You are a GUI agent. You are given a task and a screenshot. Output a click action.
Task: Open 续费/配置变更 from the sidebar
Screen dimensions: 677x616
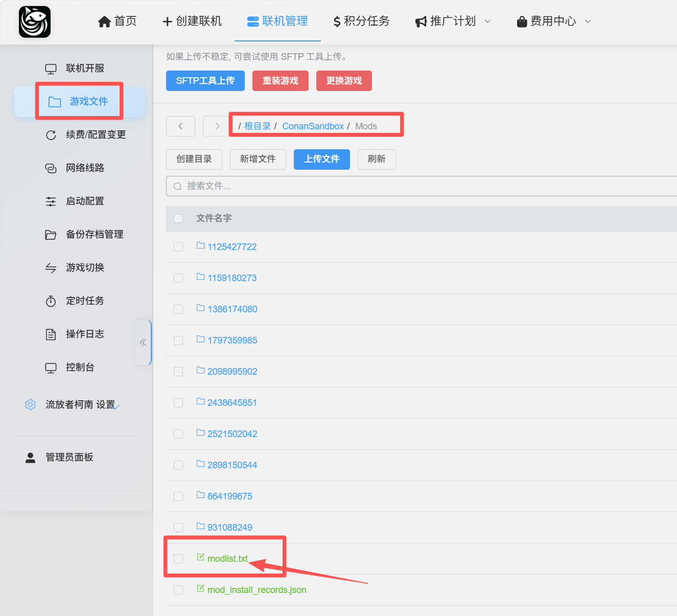[x=95, y=135]
